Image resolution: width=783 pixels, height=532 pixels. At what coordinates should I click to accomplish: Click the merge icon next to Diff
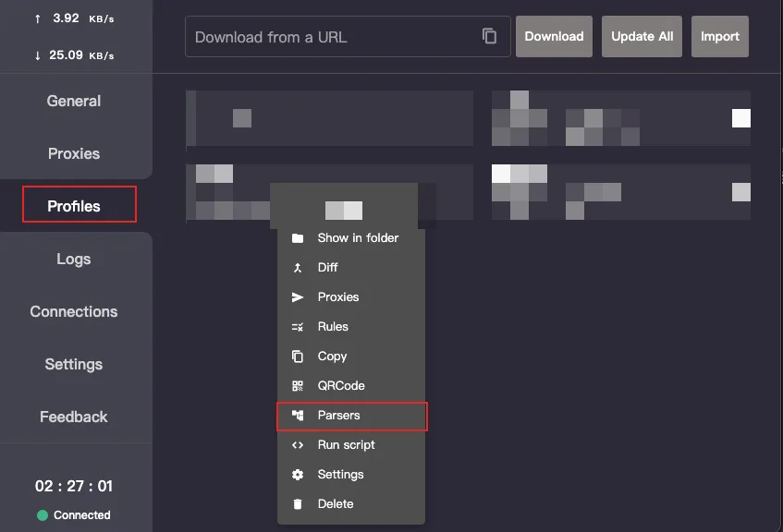click(x=298, y=268)
